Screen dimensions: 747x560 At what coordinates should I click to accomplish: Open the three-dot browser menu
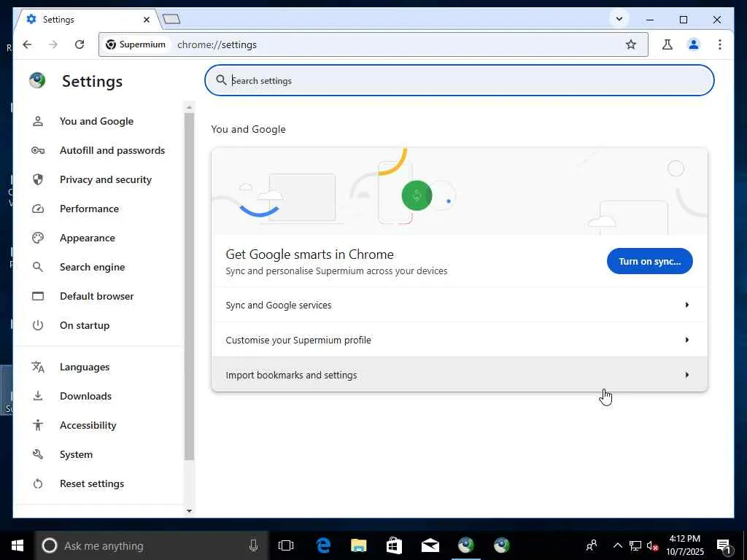click(x=720, y=44)
